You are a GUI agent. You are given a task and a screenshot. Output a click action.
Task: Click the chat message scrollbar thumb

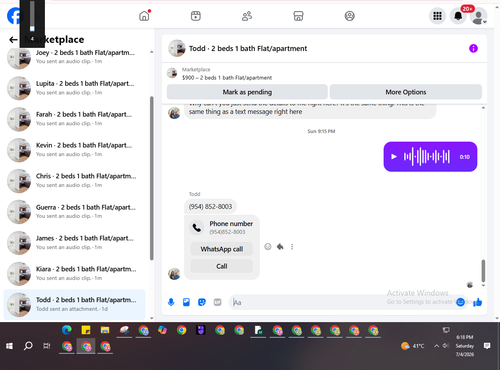[x=483, y=271]
